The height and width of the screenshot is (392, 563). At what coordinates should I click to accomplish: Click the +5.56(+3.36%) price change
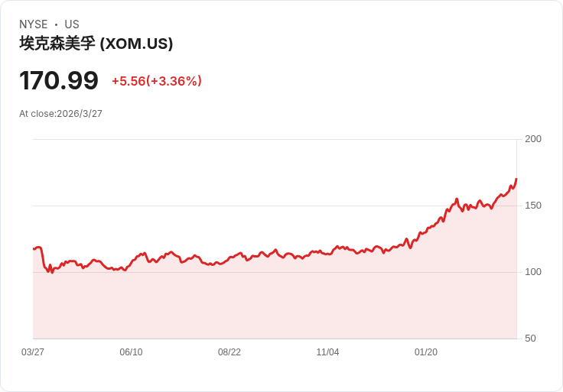click(157, 81)
